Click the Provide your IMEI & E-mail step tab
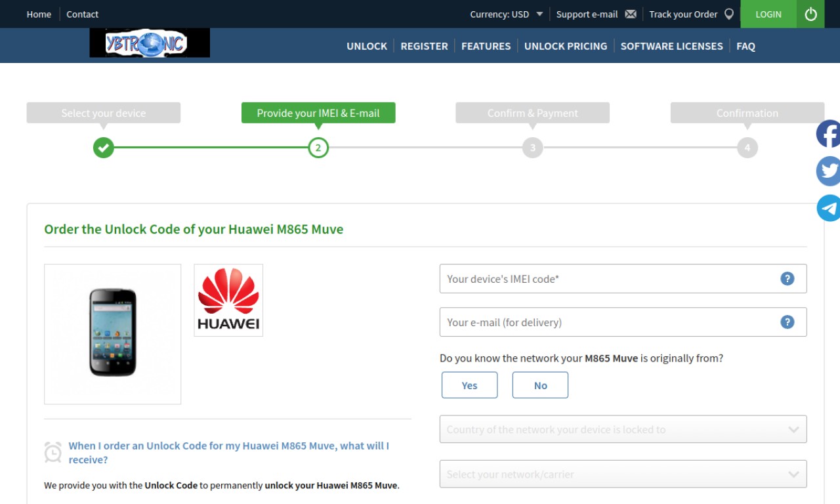The width and height of the screenshot is (840, 504). point(318,113)
